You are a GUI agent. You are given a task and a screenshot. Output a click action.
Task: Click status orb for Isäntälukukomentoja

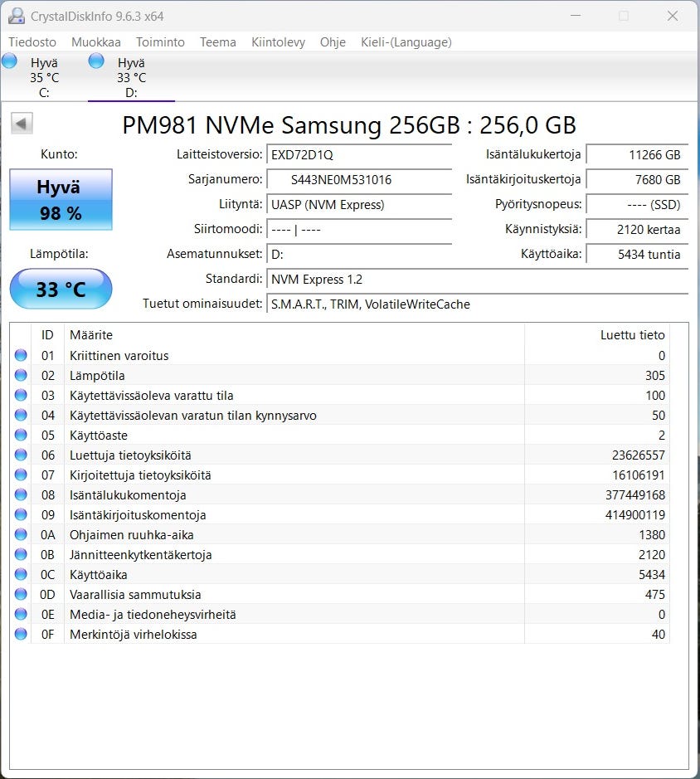point(21,494)
